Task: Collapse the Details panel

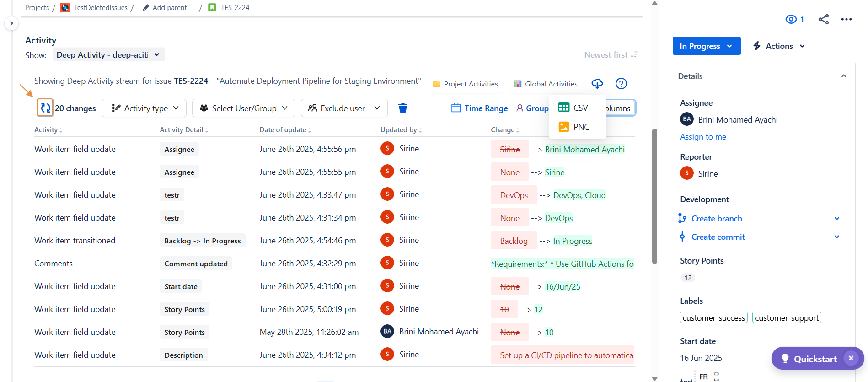Action: click(x=843, y=76)
